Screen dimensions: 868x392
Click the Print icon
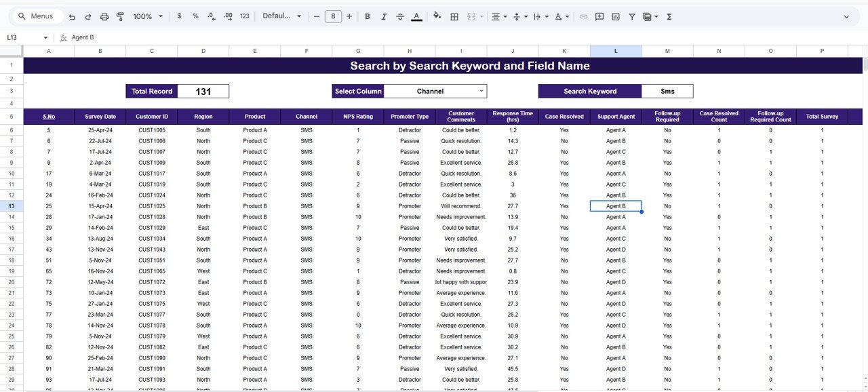point(104,16)
